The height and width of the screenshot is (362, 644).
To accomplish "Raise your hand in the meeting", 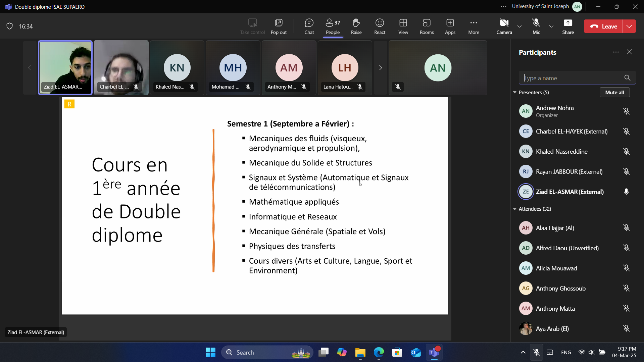I will pyautogui.click(x=356, y=26).
